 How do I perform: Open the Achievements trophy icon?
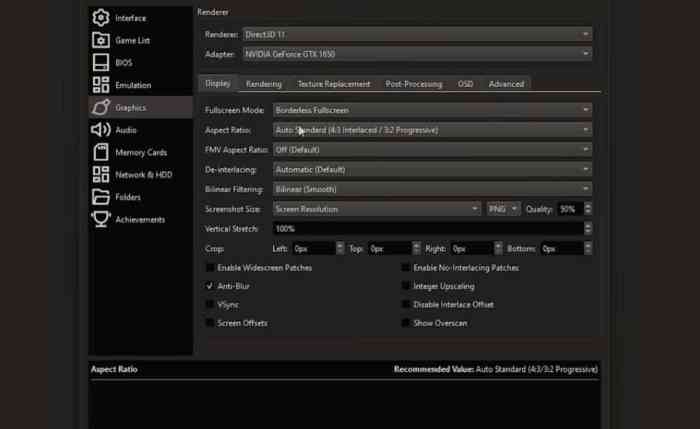click(100, 219)
